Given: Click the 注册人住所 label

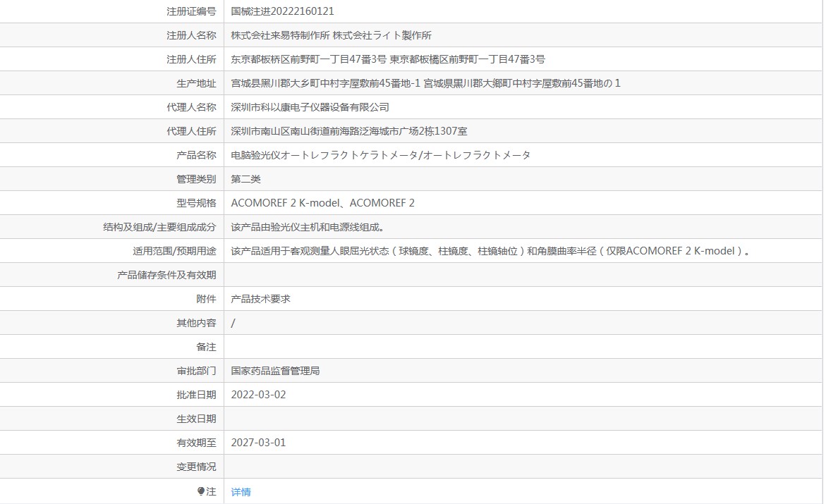Looking at the screenshot, I should [191, 59].
